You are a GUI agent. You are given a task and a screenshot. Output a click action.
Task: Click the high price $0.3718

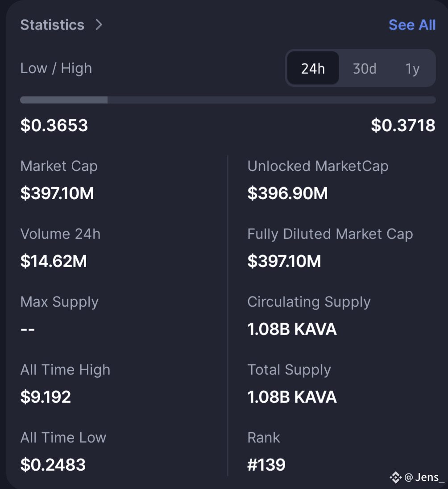point(403,125)
